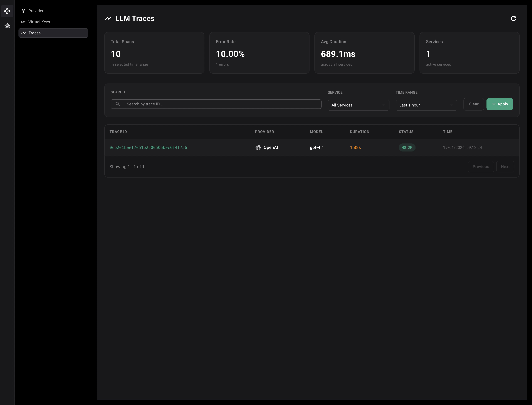Click the Avg Duration card
The height and width of the screenshot is (405, 532).
364,53
